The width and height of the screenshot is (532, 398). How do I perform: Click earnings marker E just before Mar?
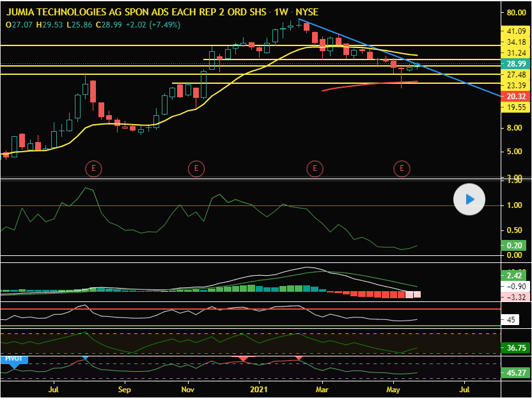click(315, 168)
